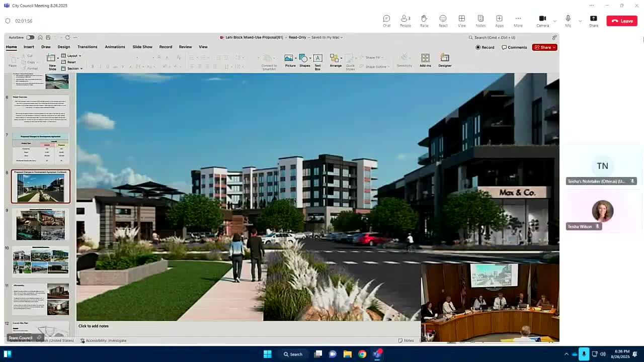This screenshot has width=644, height=362.
Task: Click the red Leave button
Action: [x=622, y=21]
